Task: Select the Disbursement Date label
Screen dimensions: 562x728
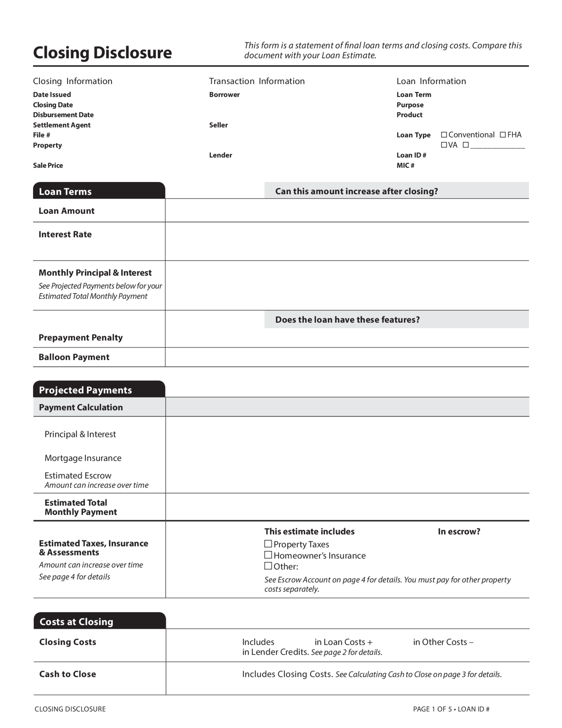Action: (x=63, y=115)
